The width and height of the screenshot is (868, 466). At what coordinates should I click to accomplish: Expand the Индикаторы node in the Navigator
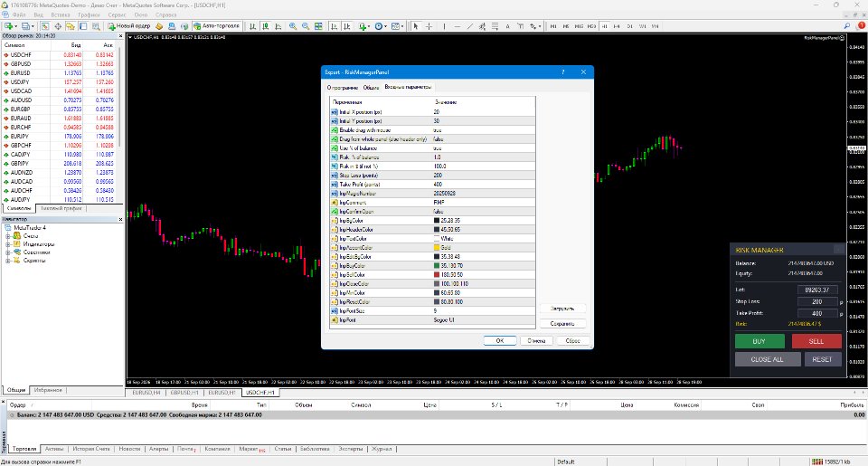tap(8, 244)
